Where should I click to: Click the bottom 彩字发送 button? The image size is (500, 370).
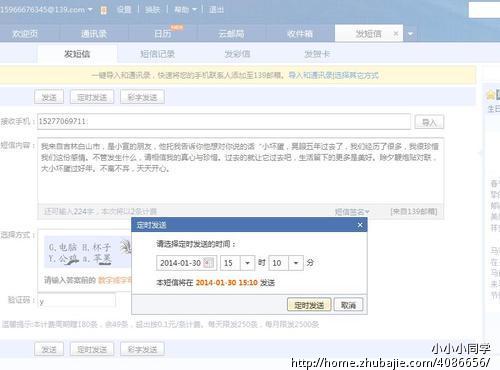click(142, 349)
